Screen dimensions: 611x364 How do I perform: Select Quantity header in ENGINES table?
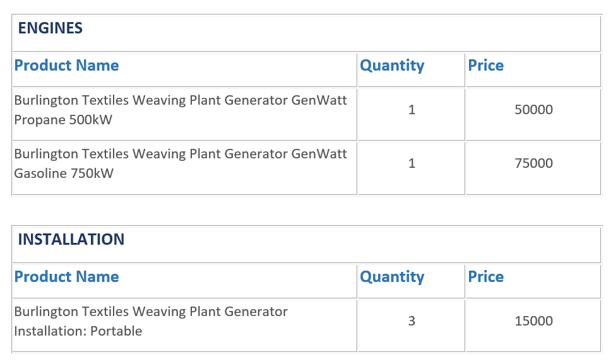coord(392,66)
